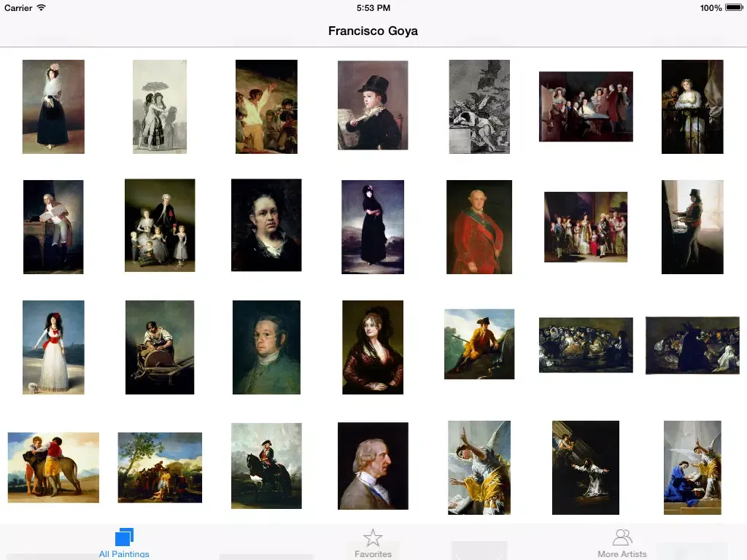Viewport: 747px width, 560px height.
Task: Open the equestrian portrait painting
Action: coord(266,466)
